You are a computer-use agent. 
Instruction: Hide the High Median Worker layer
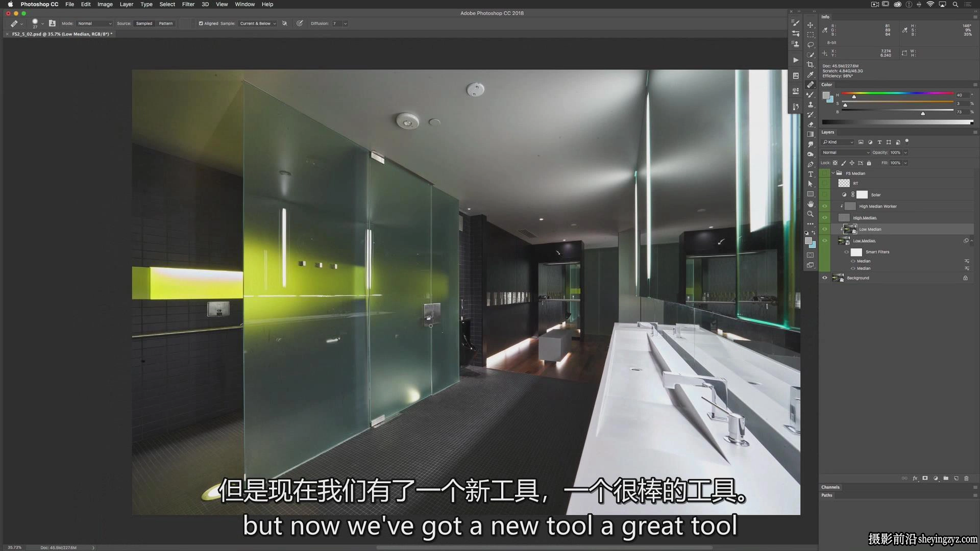[x=825, y=206]
